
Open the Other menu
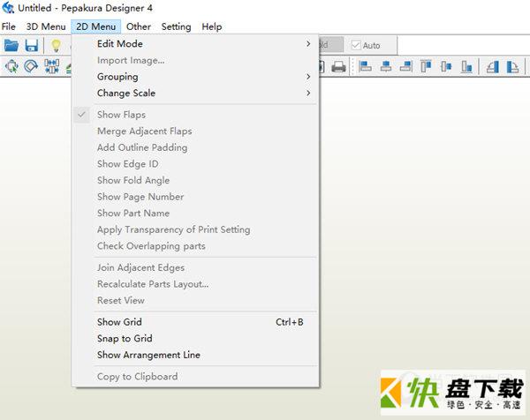pos(139,26)
